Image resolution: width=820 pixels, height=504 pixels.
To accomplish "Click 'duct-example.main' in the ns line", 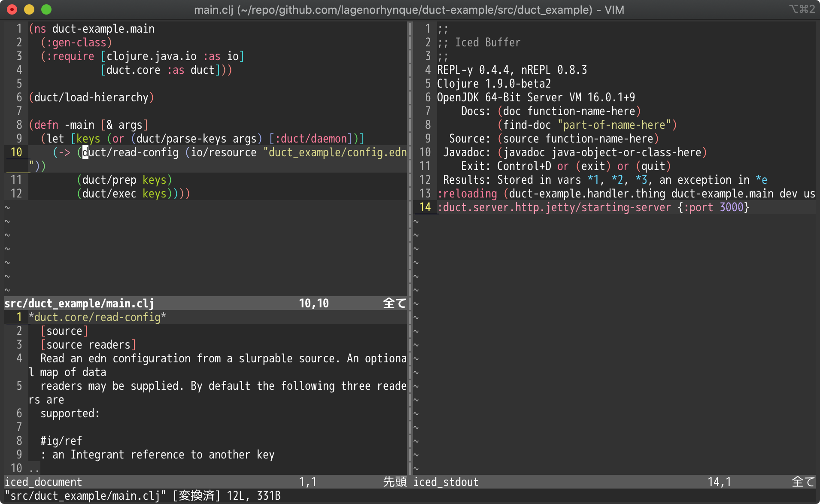I will coord(103,29).
